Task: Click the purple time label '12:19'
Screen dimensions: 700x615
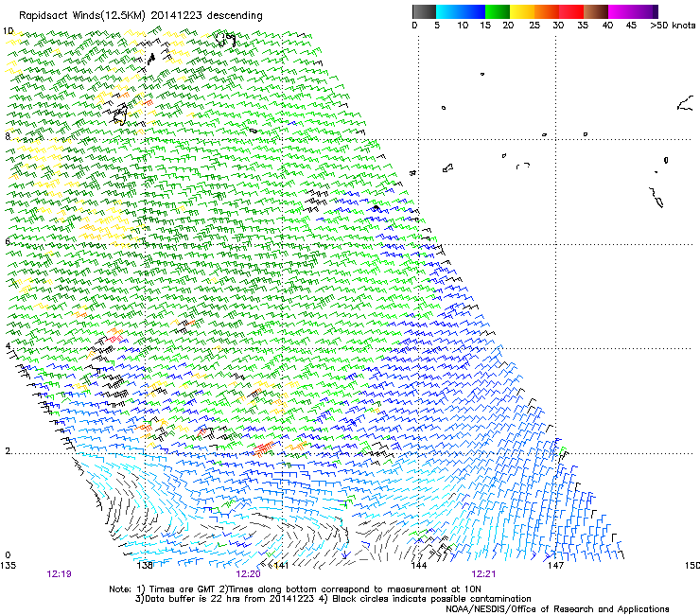Action: pyautogui.click(x=59, y=574)
